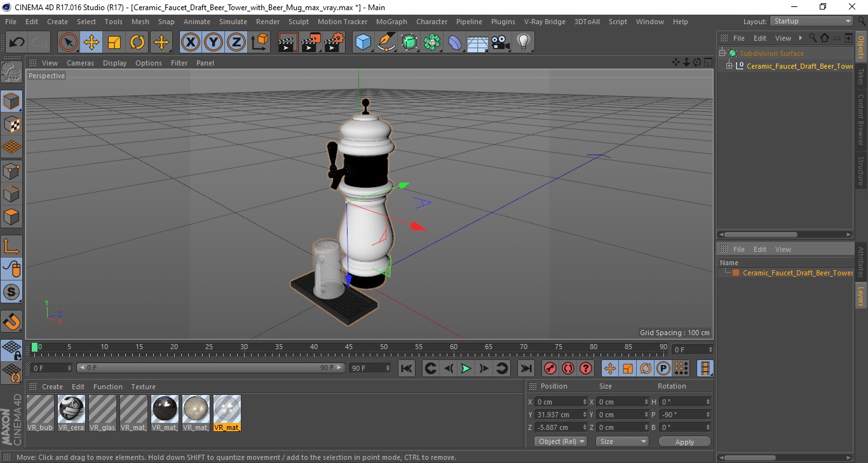Open the V-Ray Bridge menu
The width and height of the screenshot is (868, 463).
point(545,22)
